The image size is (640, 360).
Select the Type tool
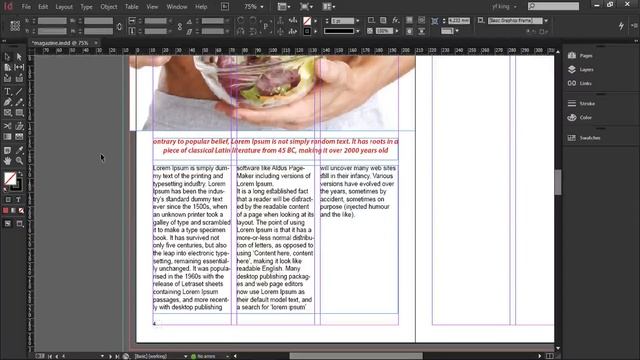click(x=7, y=92)
